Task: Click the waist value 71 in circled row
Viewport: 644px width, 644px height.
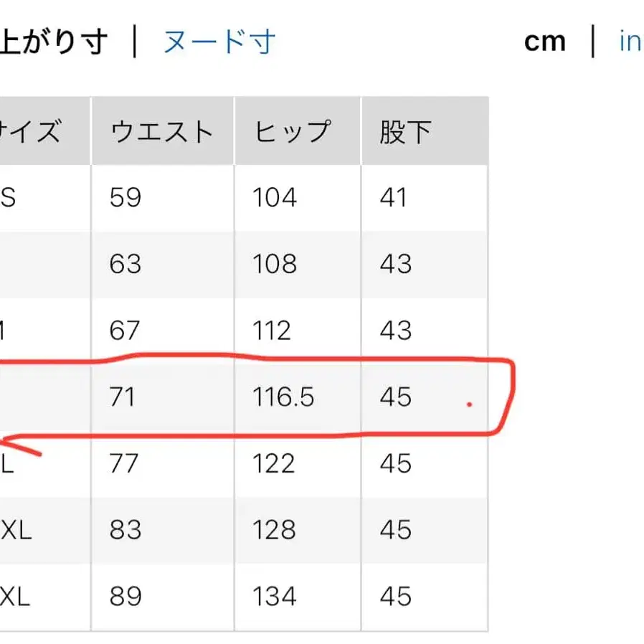Action: click(x=123, y=397)
